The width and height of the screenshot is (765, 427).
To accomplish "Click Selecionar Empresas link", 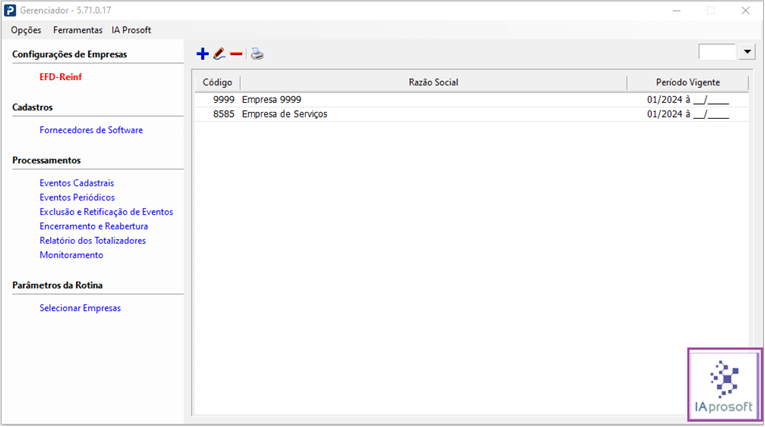I will point(80,308).
